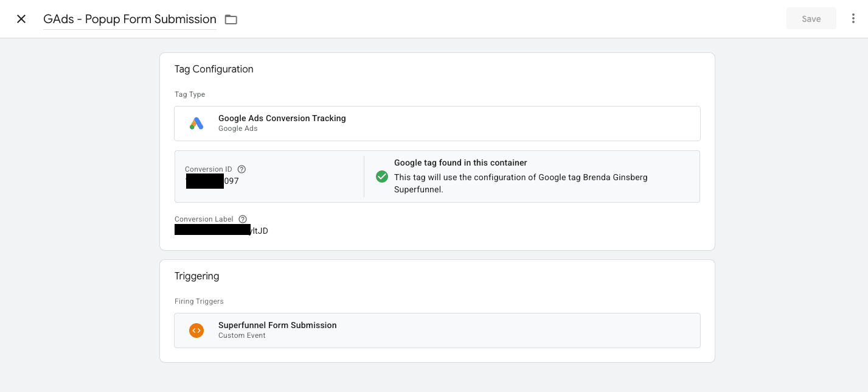This screenshot has height=392, width=868.
Task: Click 'Google tag found in this container' text
Action: (460, 163)
